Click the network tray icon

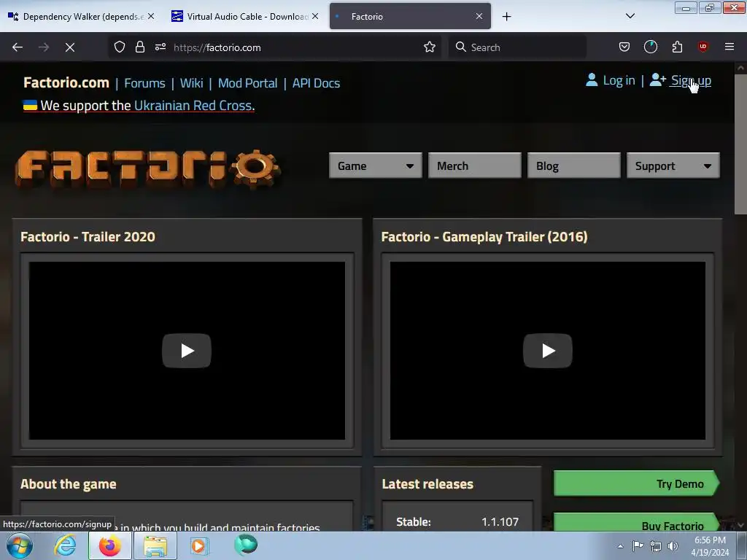point(656,546)
